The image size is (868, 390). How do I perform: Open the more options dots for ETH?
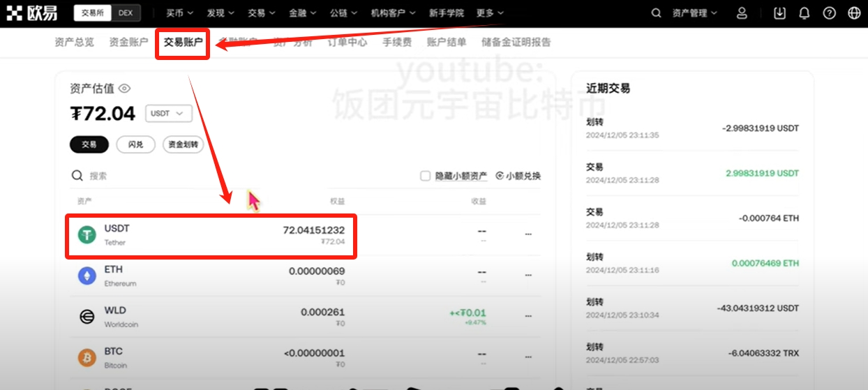click(528, 276)
